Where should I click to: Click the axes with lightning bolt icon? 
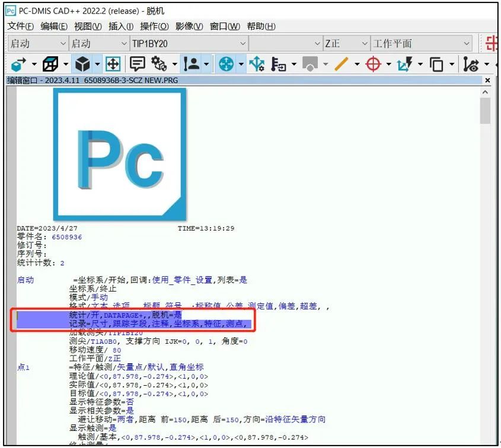click(x=405, y=64)
